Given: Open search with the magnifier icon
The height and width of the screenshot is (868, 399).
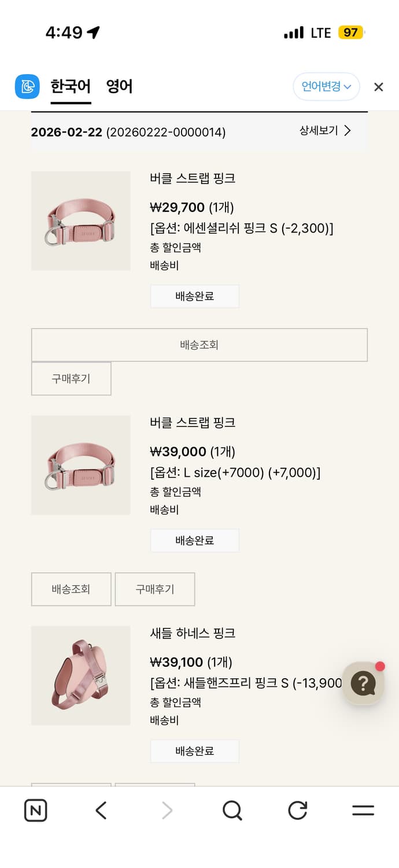Looking at the screenshot, I should pos(232,810).
